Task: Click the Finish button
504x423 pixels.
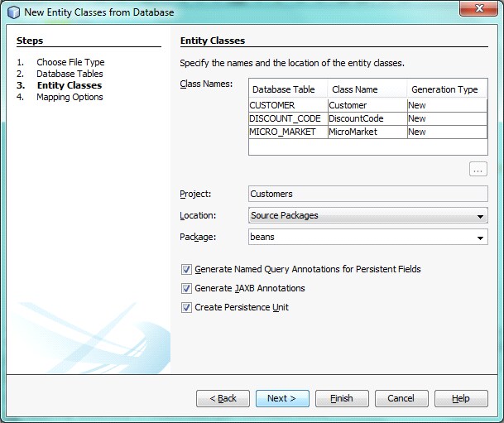Action: [342, 398]
